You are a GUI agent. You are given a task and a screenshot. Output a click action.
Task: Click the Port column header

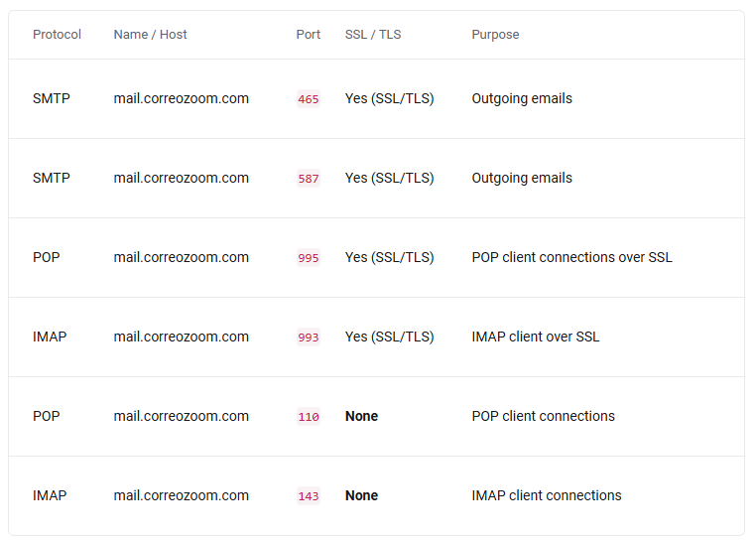pos(309,35)
